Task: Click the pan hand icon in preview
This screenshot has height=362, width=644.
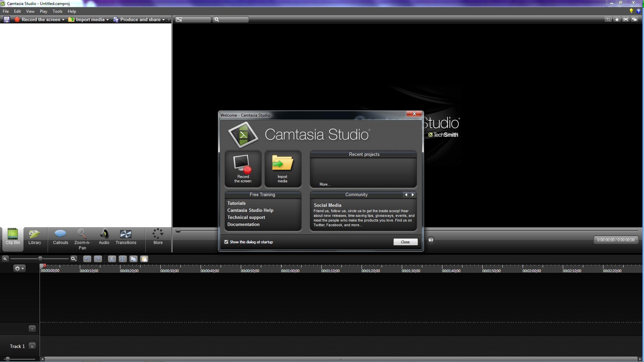Action: point(617,19)
